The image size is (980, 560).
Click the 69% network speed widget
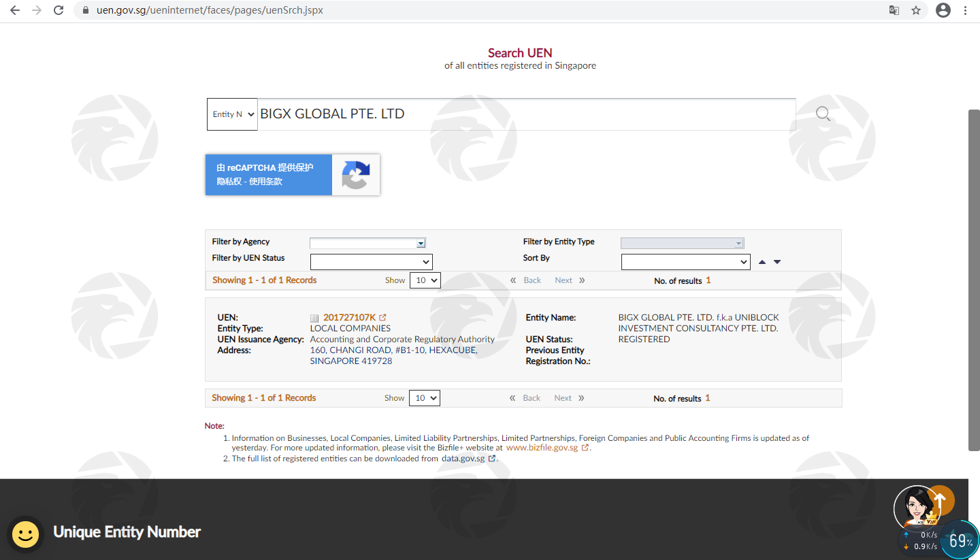point(960,540)
